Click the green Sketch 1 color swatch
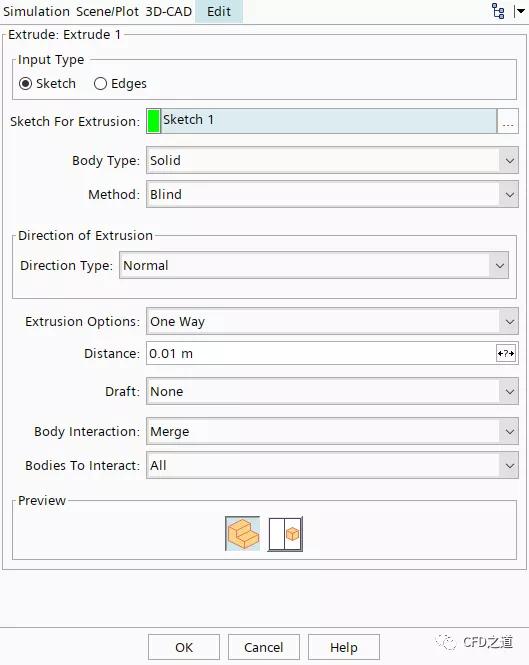This screenshot has height=665, width=529. (x=154, y=121)
